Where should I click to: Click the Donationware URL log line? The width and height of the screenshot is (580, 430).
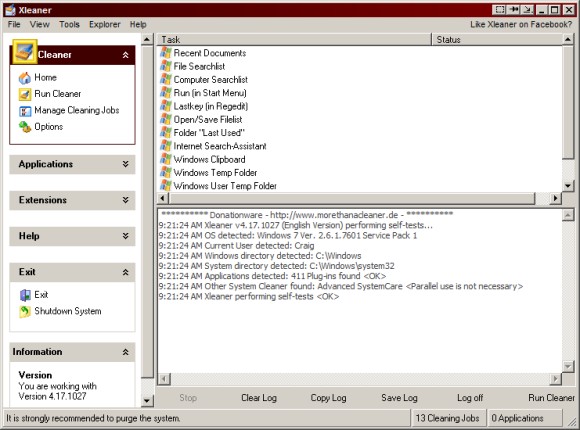click(x=307, y=215)
